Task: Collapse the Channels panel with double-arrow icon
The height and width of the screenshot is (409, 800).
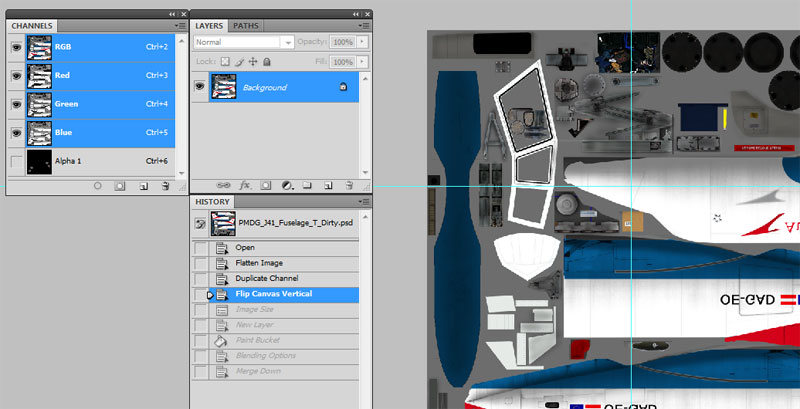Action: pos(172,14)
